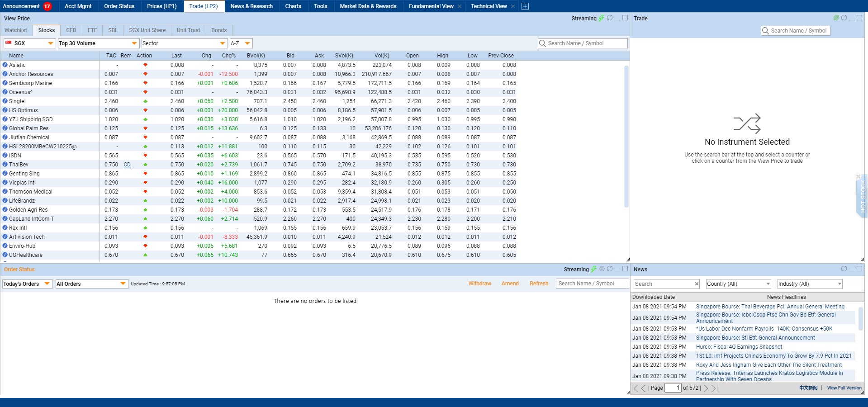Toggle streaming lightning icon in Order Status panel
The image size is (868, 407).
[x=593, y=269]
